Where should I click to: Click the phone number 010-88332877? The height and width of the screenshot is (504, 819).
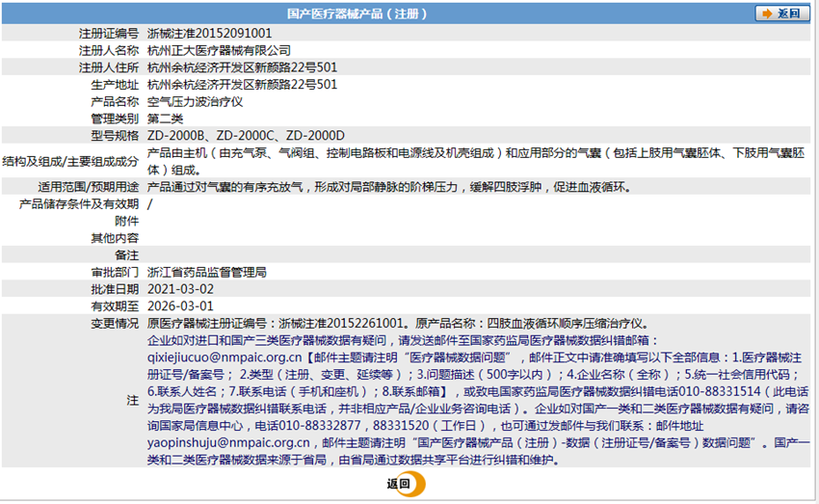tap(320, 426)
